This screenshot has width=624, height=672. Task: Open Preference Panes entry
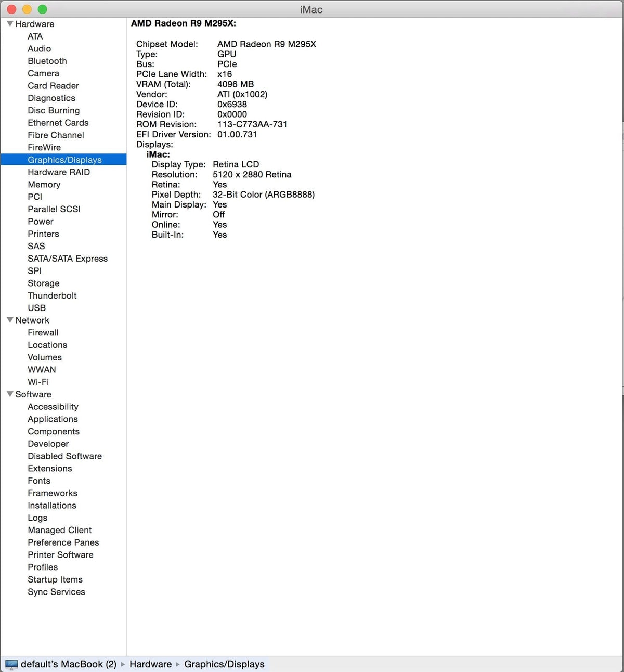coord(63,542)
